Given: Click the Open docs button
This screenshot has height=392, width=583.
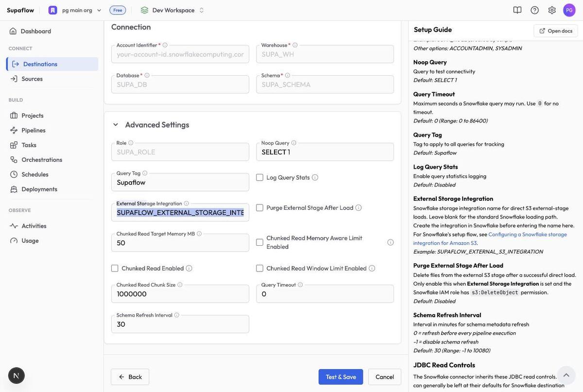Looking at the screenshot, I should [556, 31].
